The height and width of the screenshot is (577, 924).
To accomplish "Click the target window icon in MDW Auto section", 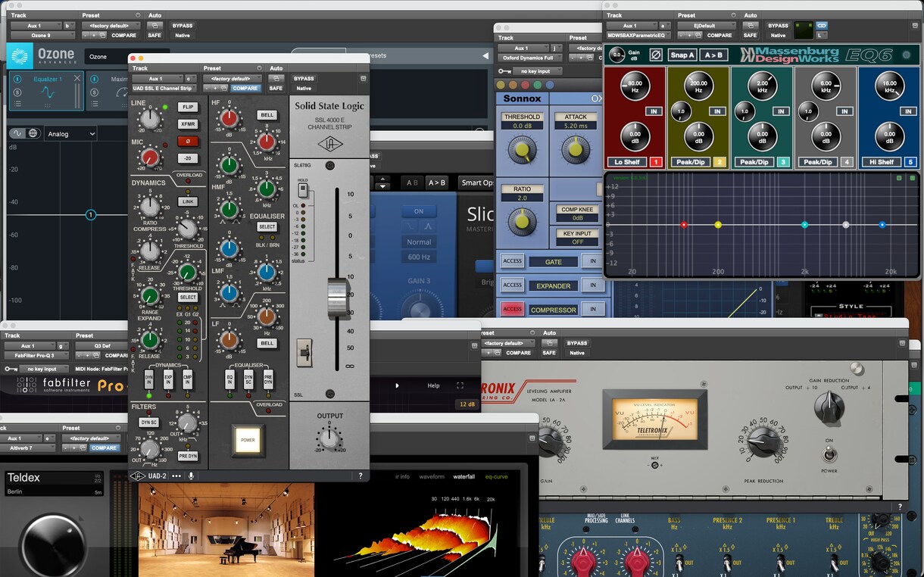I will click(750, 26).
